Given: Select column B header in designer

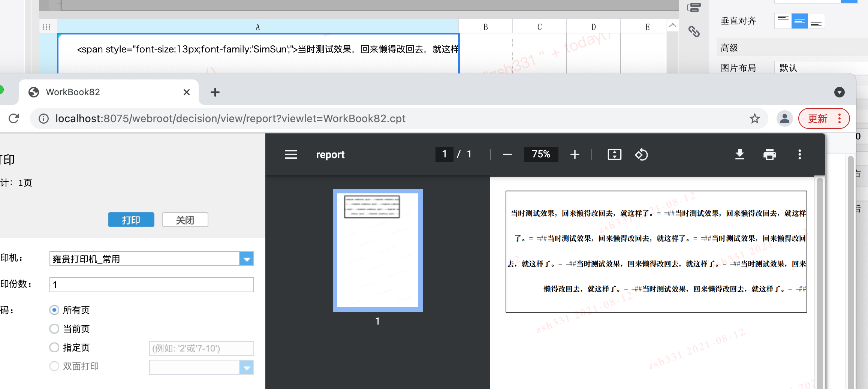Looking at the screenshot, I should pos(486,27).
